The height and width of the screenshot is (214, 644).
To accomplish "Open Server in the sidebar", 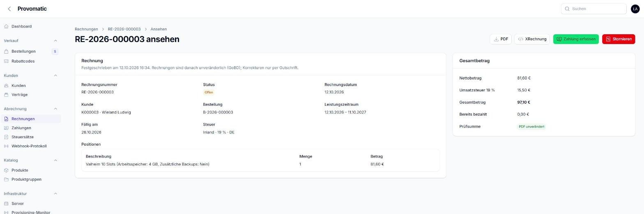I will pos(18,204).
